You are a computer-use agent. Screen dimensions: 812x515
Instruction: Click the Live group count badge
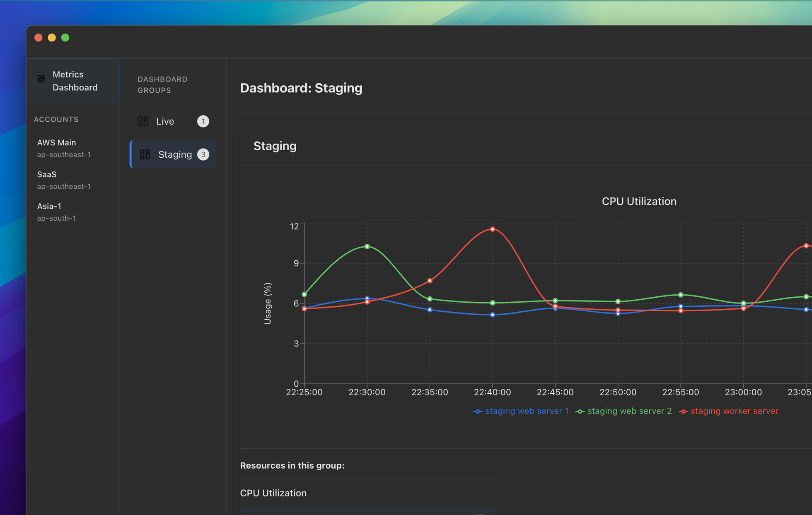click(203, 121)
